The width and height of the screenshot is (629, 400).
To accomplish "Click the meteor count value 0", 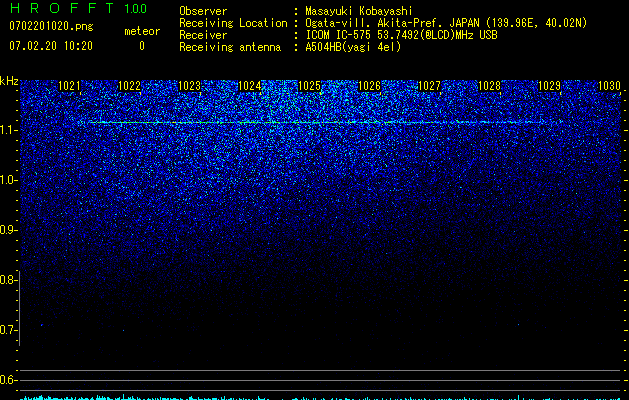I will click(x=142, y=46).
